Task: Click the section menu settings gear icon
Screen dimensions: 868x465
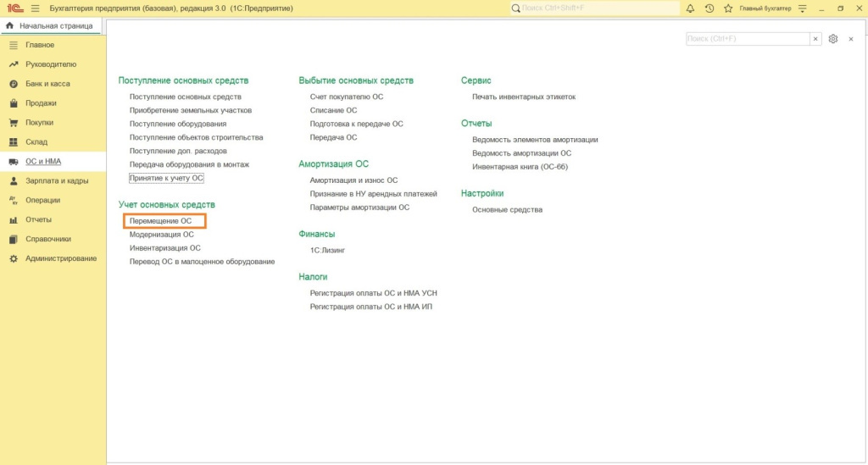Action: click(x=833, y=39)
